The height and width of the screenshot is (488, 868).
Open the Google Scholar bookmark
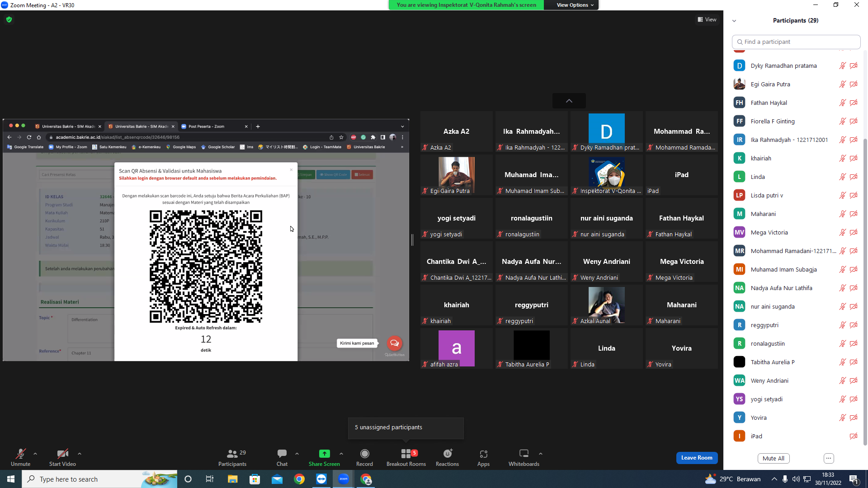click(218, 147)
